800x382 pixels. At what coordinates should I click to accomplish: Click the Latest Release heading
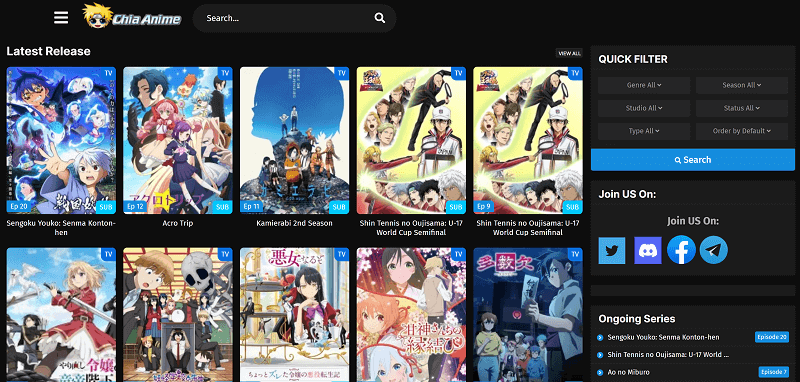tap(48, 51)
